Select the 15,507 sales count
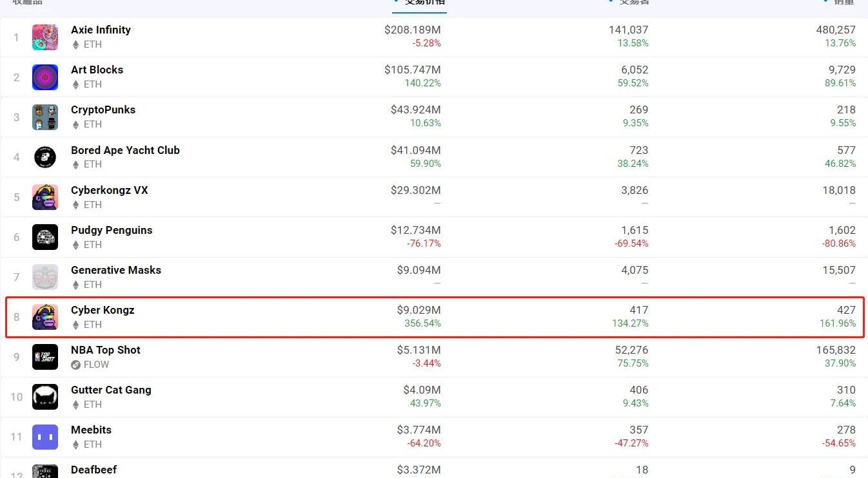Screen dimensions: 868x478 [x=839, y=270]
